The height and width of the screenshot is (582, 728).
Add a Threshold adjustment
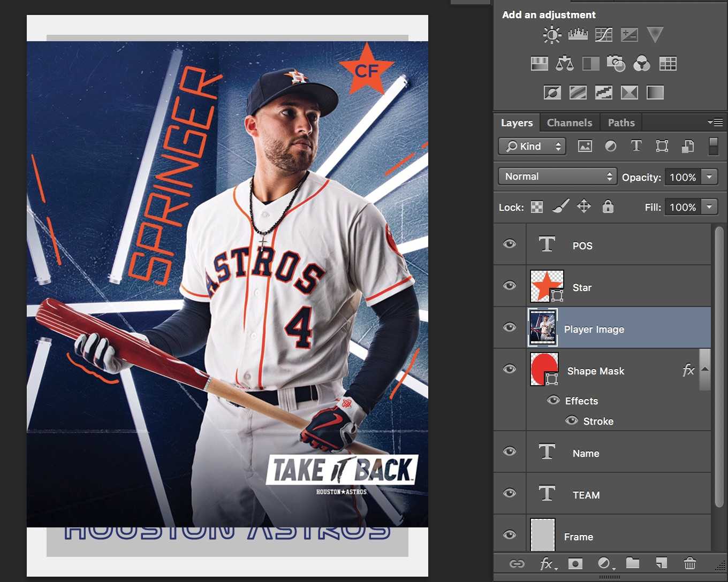pyautogui.click(x=603, y=93)
